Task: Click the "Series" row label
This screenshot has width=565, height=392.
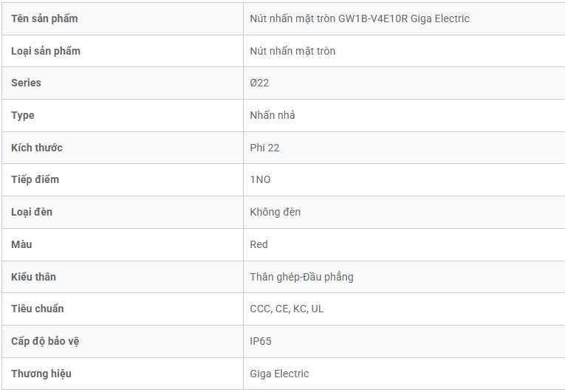Action: (27, 83)
